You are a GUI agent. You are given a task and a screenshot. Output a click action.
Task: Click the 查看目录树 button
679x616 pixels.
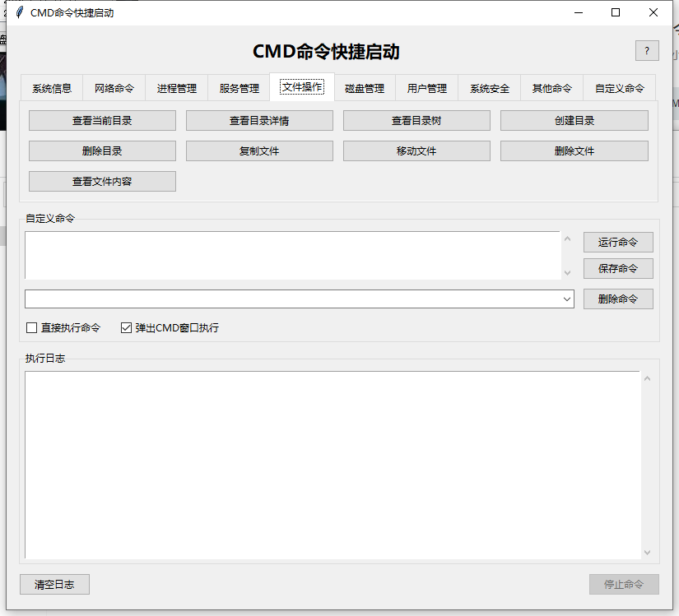tap(416, 120)
